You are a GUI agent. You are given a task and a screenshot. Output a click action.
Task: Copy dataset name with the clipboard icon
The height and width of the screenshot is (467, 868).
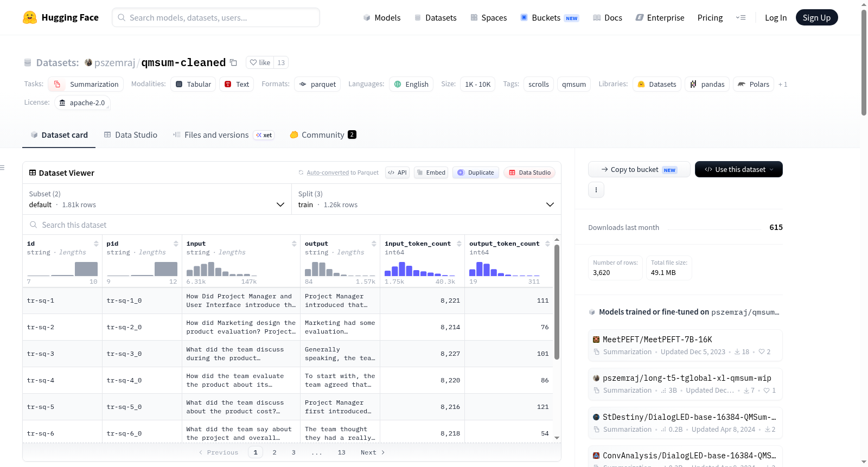pos(233,62)
